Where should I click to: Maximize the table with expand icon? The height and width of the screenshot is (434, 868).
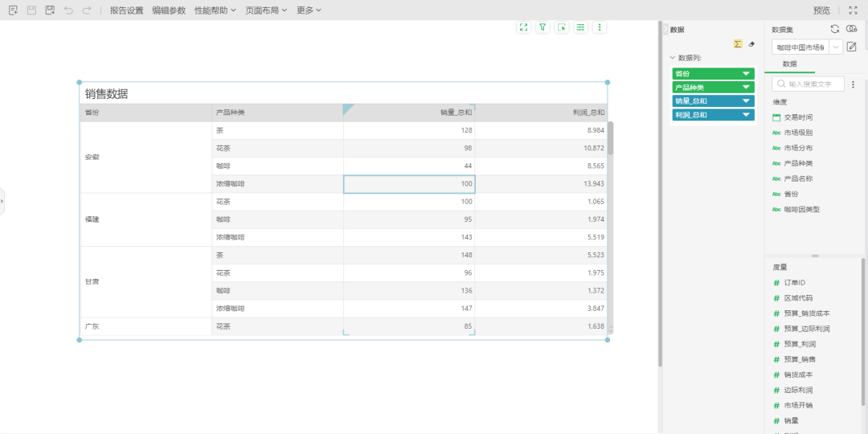(x=524, y=27)
